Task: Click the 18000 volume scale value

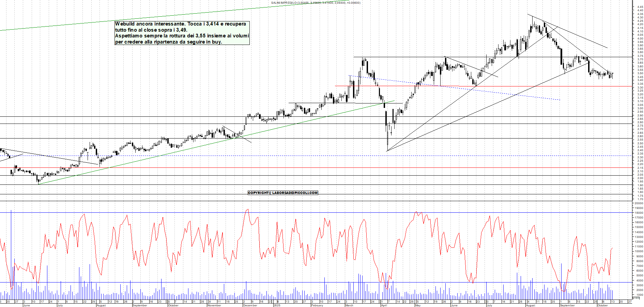Action: tap(638, 213)
